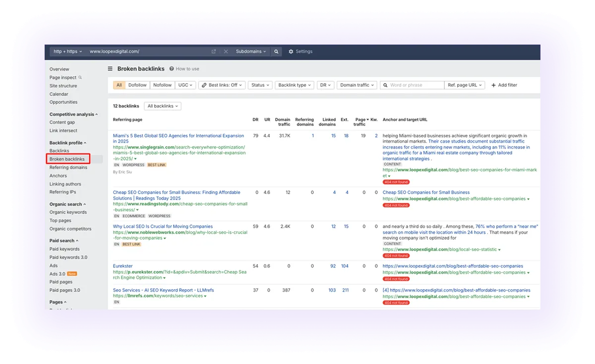The image size is (595, 364).
Task: Click the Settings gear icon
Action: pyautogui.click(x=290, y=51)
